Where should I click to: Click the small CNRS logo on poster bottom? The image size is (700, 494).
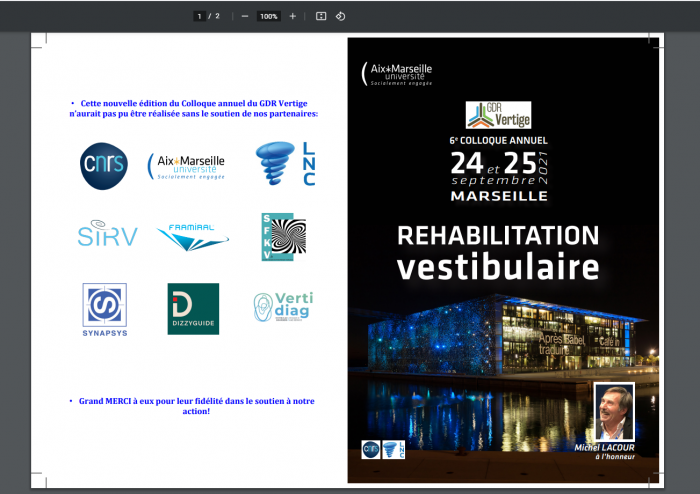pos(371,449)
